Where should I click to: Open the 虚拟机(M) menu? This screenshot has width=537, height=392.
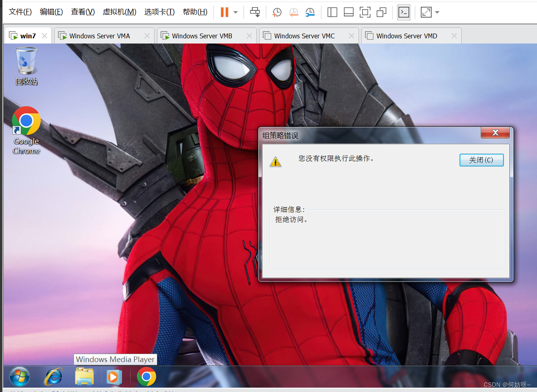119,12
